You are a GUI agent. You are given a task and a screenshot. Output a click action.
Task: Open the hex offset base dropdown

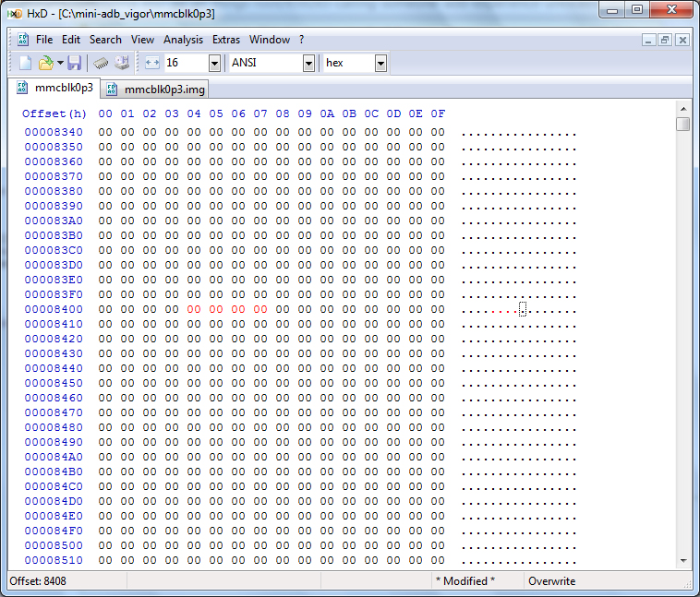[380, 63]
